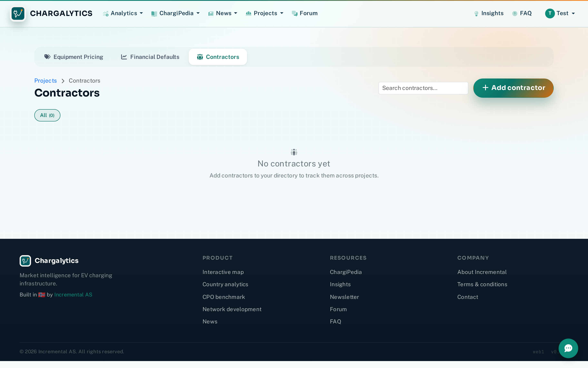Click the Chargalytics footer logo icon

tap(25, 261)
